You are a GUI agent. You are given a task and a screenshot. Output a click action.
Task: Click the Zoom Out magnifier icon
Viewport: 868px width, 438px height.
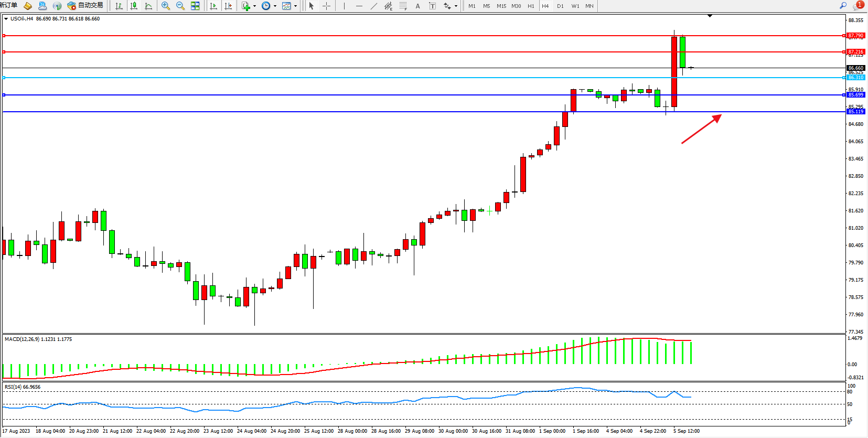(x=180, y=6)
